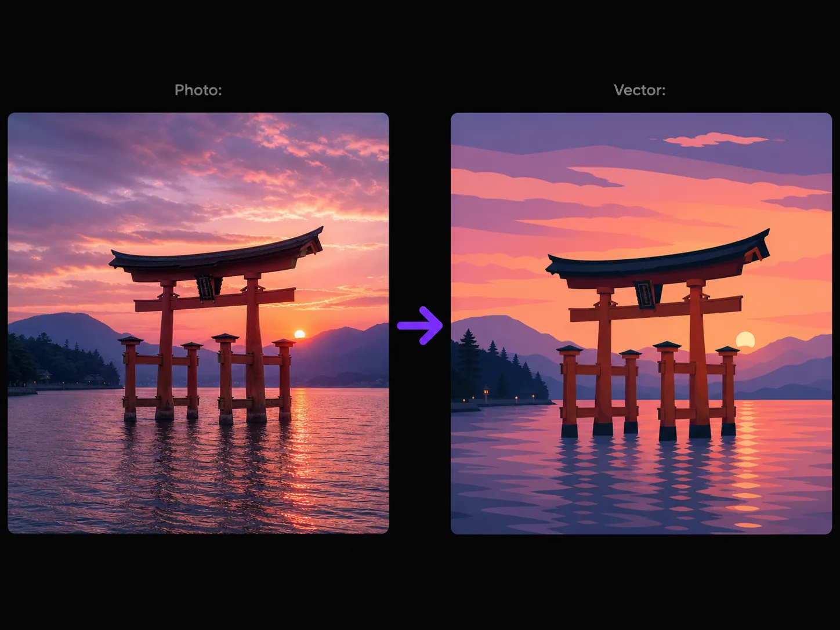The width and height of the screenshot is (840, 630).
Task: Click the "Vector:" label
Action: pyautogui.click(x=640, y=90)
